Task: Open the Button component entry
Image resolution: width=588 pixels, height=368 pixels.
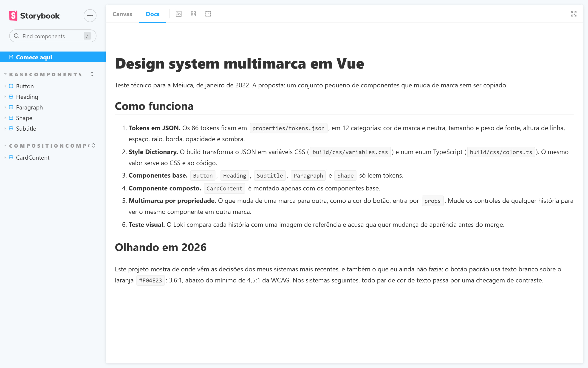Action: click(53, 86)
